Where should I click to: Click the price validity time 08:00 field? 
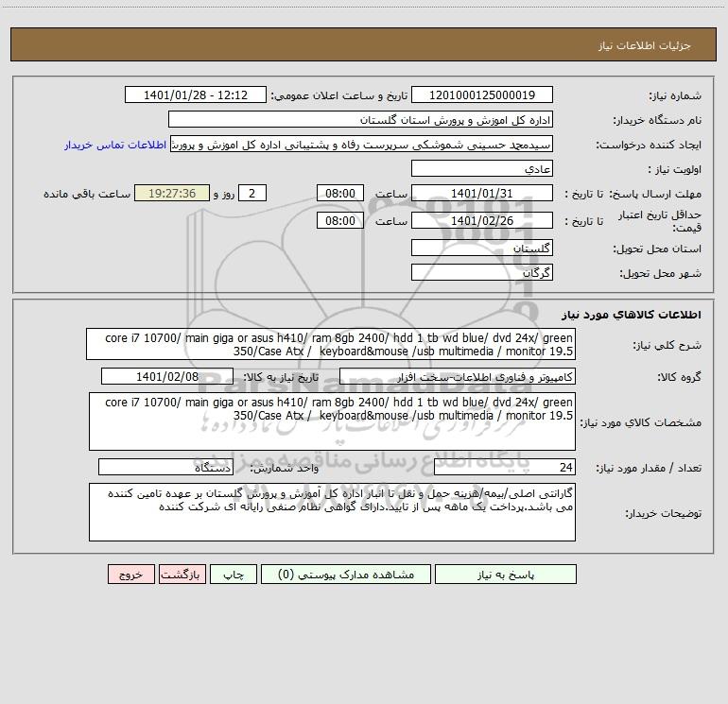click(x=339, y=220)
